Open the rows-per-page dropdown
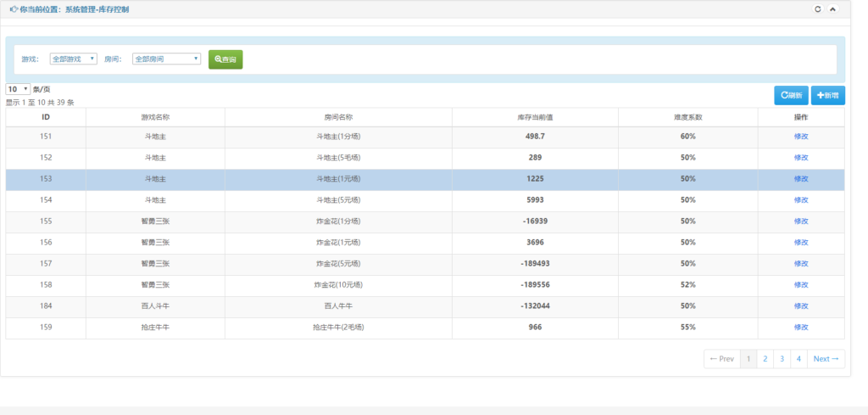 tap(18, 89)
